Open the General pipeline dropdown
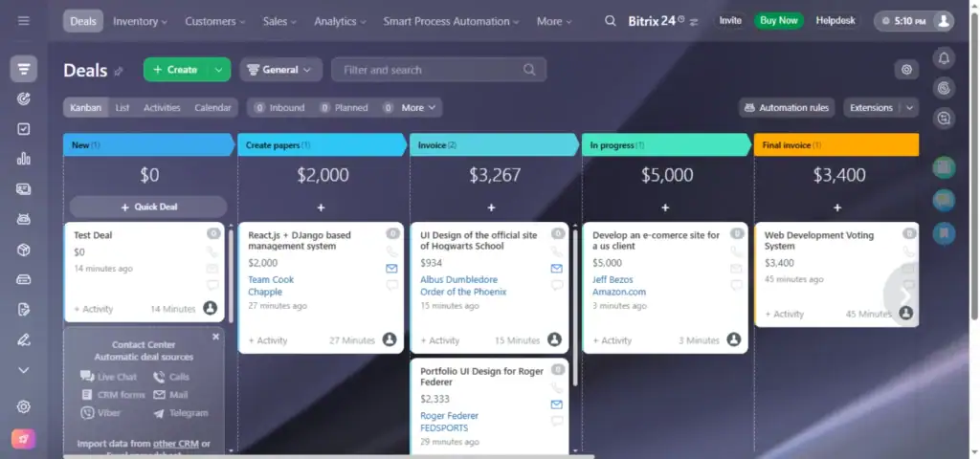This screenshot has width=980, height=459. 280,70
